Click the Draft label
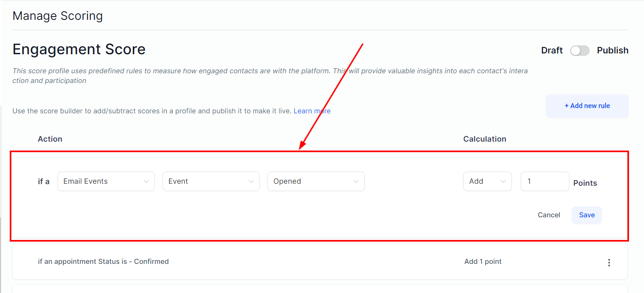The height and width of the screenshot is (293, 644). click(552, 51)
